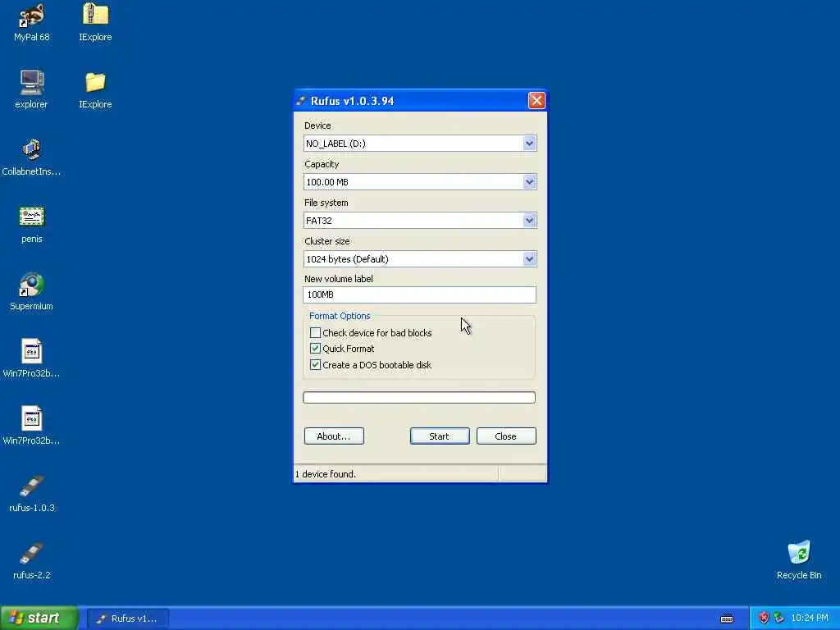Viewport: 840px width, 630px height.
Task: Click the taskbar clock showing 10:24 PM
Action: [810, 619]
